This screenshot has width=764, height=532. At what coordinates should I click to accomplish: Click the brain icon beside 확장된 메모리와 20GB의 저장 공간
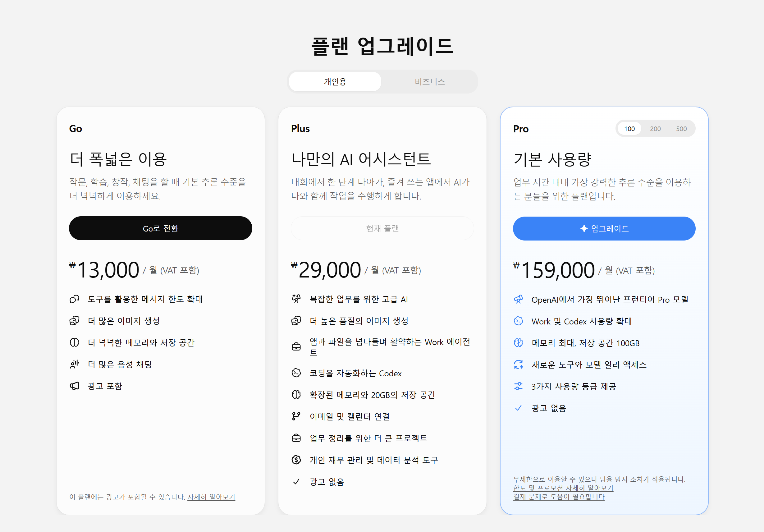click(296, 395)
